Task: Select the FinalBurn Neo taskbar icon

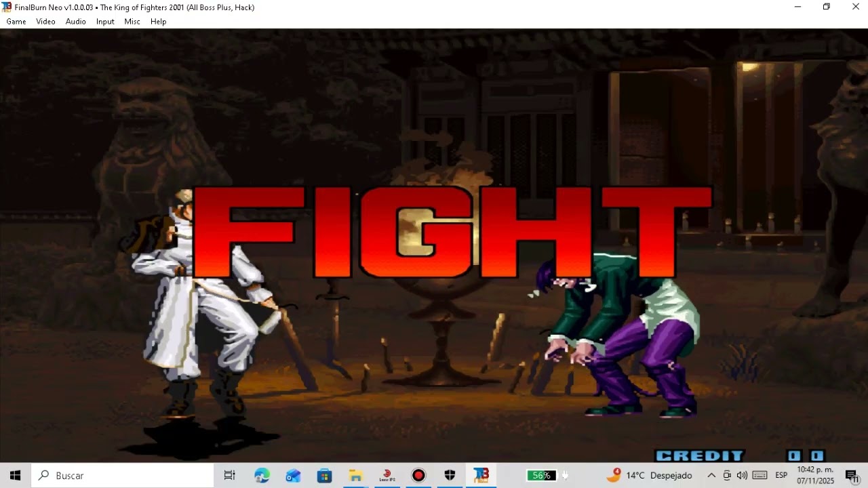Action: point(481,476)
